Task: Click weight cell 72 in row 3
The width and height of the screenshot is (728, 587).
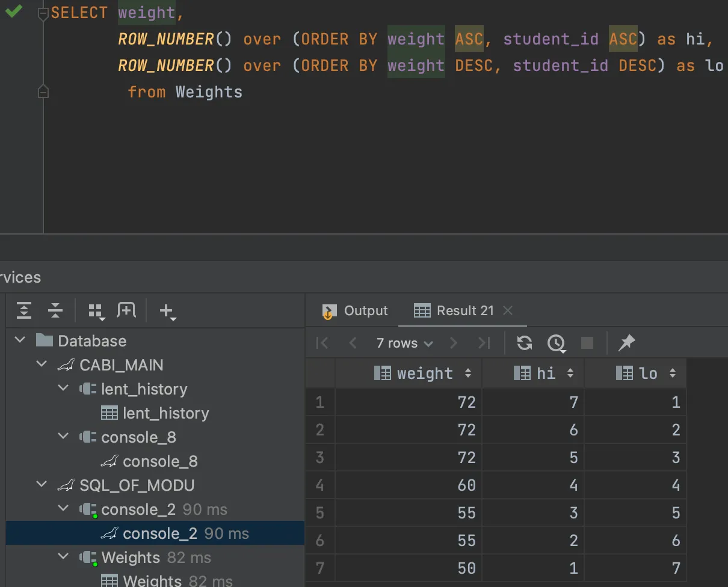Action: (408, 457)
